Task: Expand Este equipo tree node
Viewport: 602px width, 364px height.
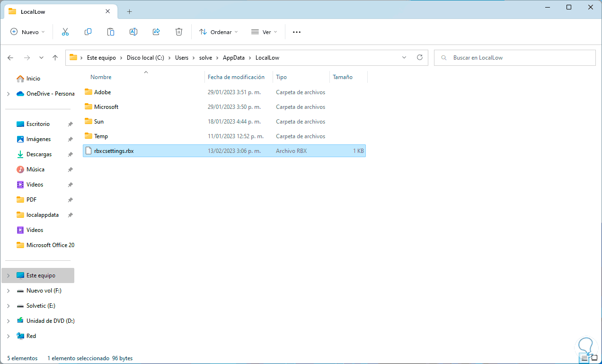Action: [8, 275]
